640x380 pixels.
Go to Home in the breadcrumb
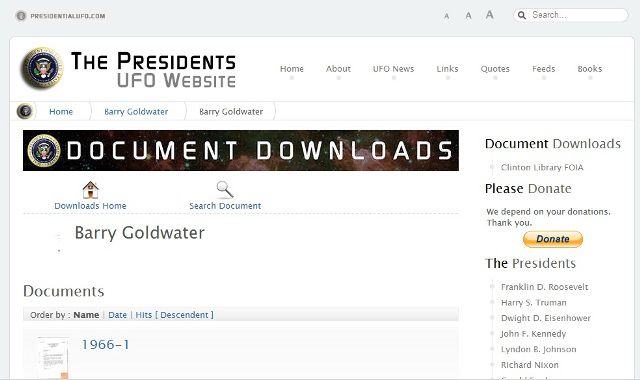pyautogui.click(x=61, y=111)
